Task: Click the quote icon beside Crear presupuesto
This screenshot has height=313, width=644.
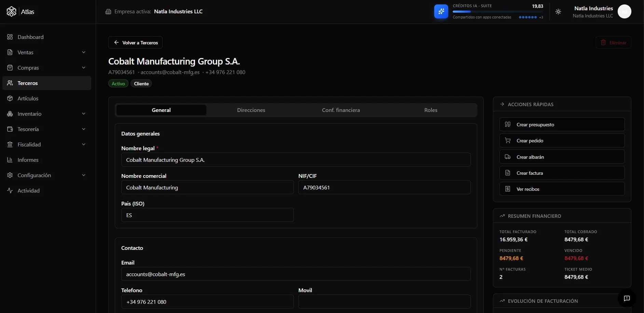Action: click(x=508, y=125)
